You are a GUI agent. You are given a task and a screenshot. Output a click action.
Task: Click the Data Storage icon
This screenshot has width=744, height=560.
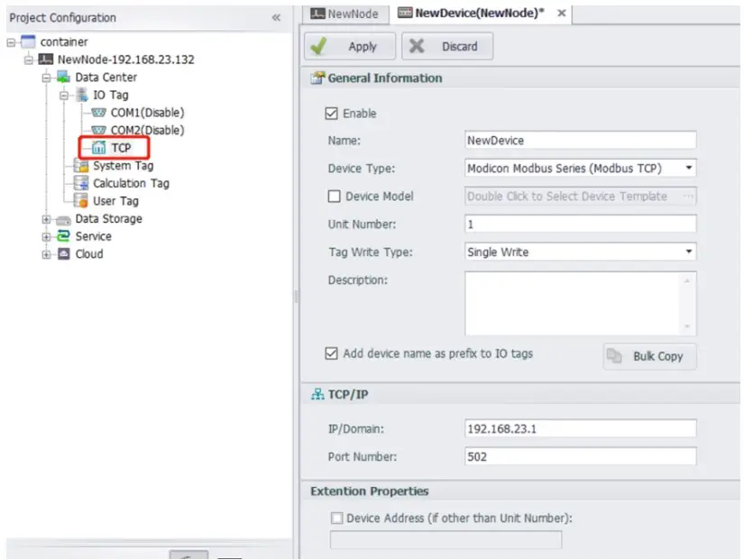[63, 220]
